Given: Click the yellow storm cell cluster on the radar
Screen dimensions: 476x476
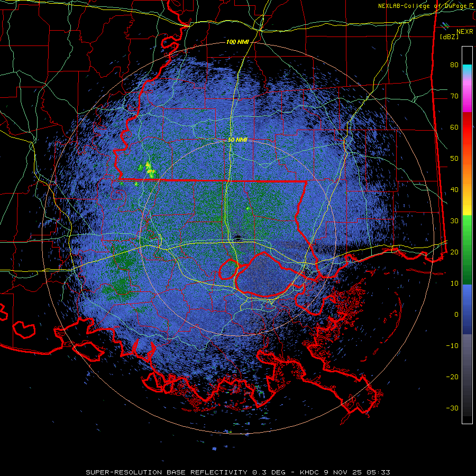Looking at the screenshot, I should 150,170.
